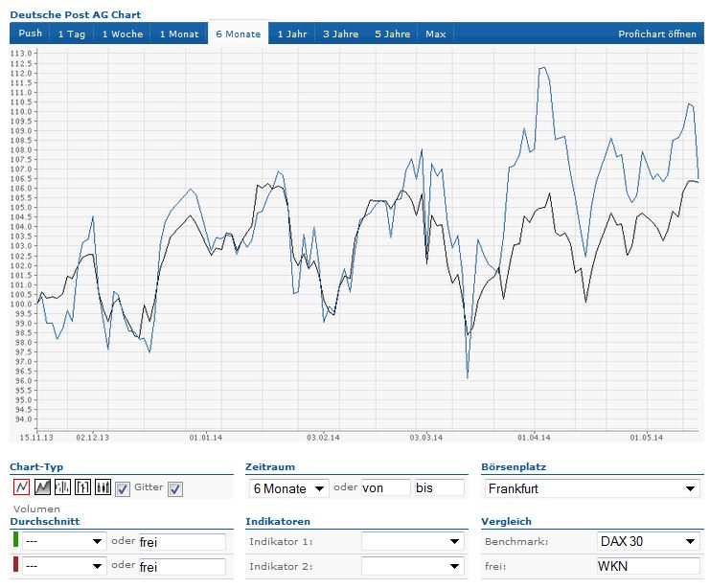
Task: Open Profichart öffnen link
Action: pos(657,34)
